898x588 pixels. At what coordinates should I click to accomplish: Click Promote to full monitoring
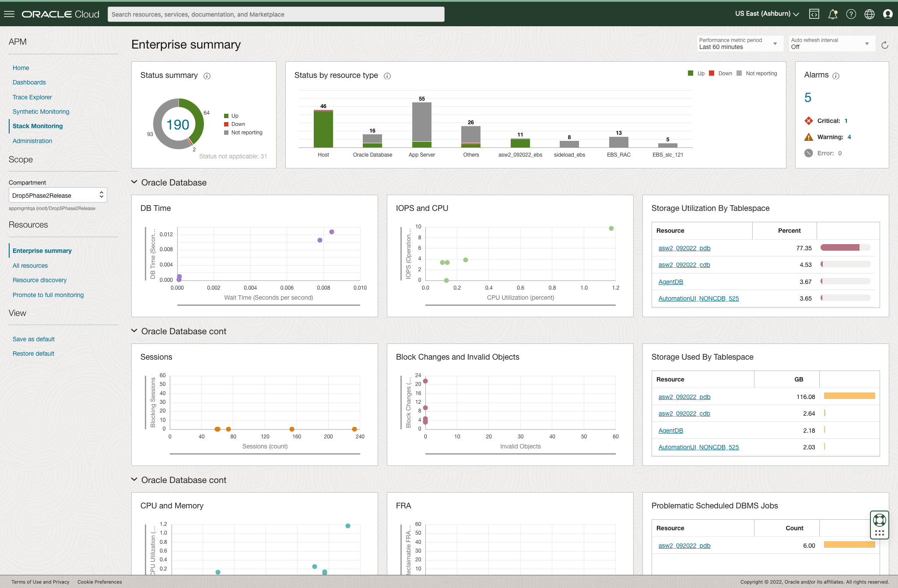pyautogui.click(x=48, y=295)
